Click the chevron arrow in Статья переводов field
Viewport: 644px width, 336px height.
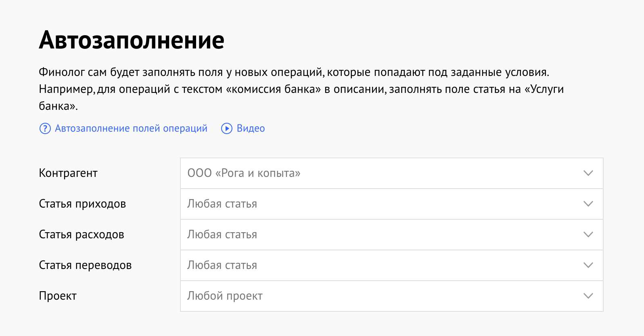pos(588,265)
